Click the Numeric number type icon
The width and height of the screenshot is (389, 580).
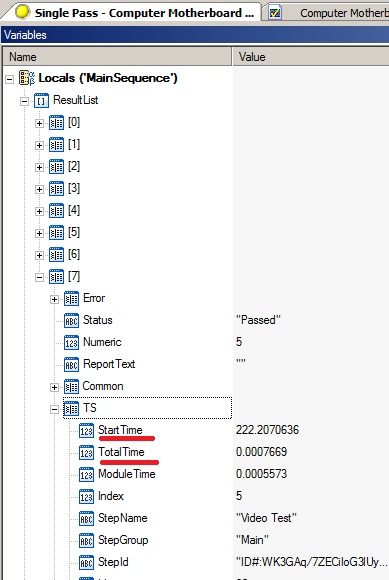[x=71, y=343]
